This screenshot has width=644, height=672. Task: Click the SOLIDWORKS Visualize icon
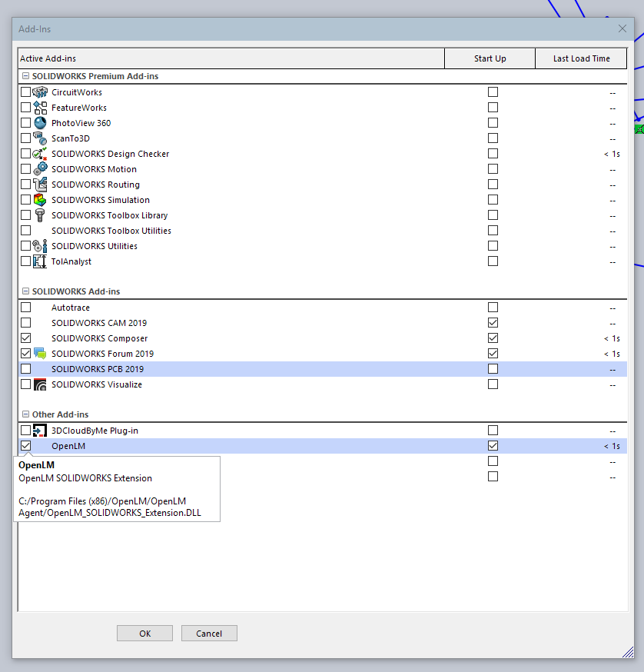click(x=39, y=384)
